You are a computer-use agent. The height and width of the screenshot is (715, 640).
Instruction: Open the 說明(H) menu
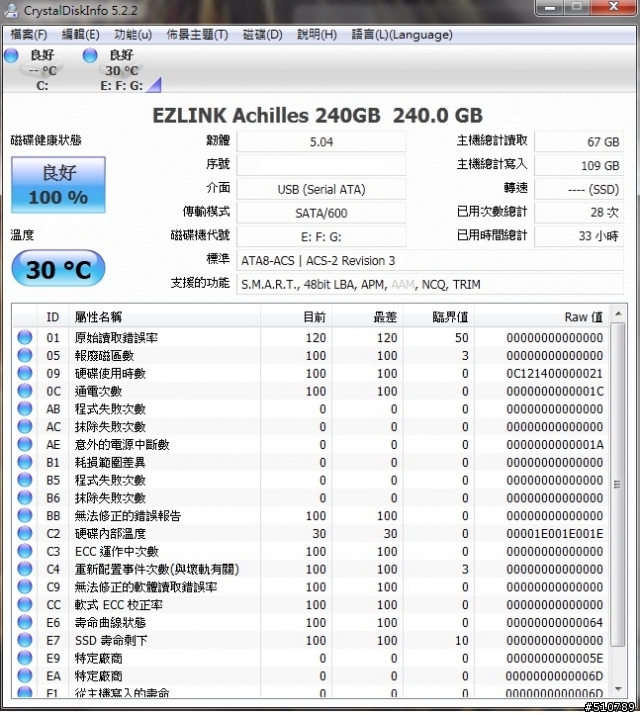317,35
